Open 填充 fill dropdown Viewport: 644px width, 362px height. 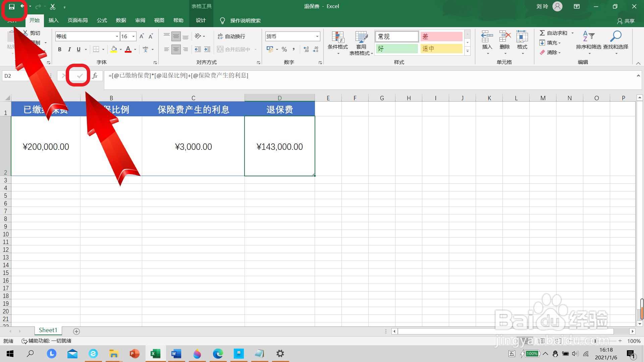coord(550,43)
